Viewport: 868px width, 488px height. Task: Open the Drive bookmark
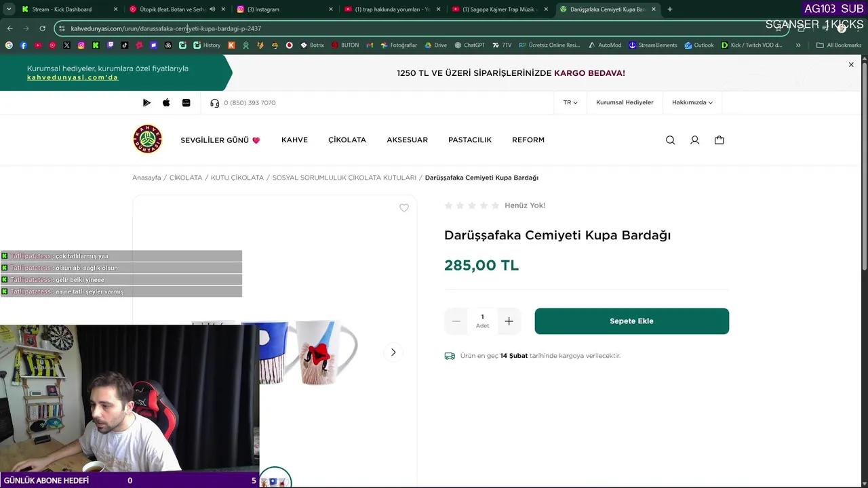pyautogui.click(x=435, y=45)
